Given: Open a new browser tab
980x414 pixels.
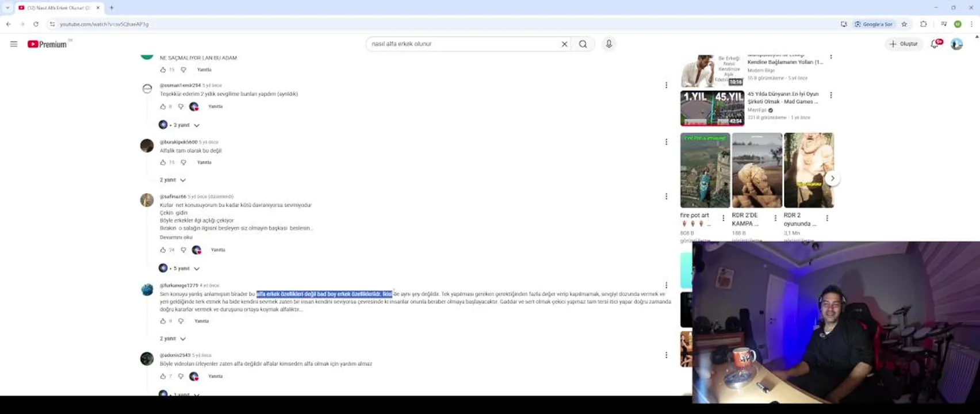Looking at the screenshot, I should point(112,8).
